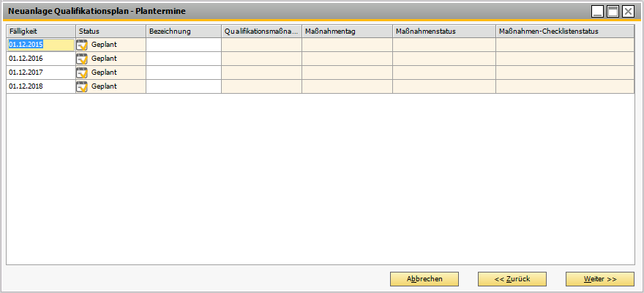Click the Bezeichnung field in the first row
Screen dimensions: 644x293
(x=183, y=45)
